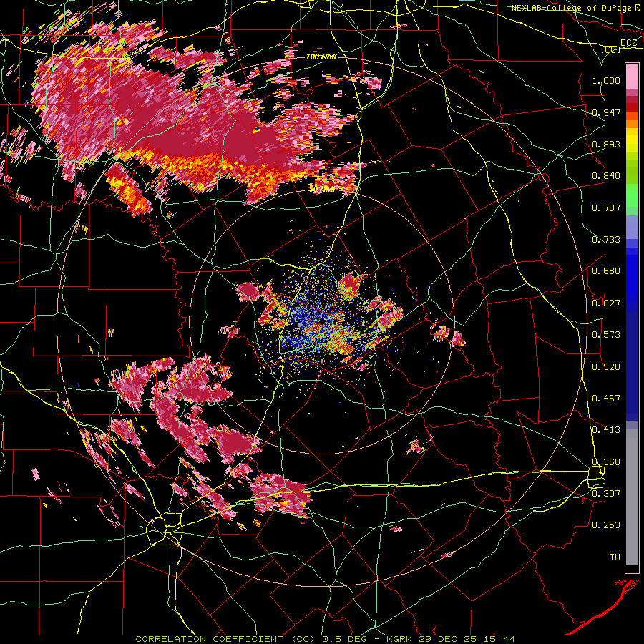Click the 0.947 legend value

606,112
